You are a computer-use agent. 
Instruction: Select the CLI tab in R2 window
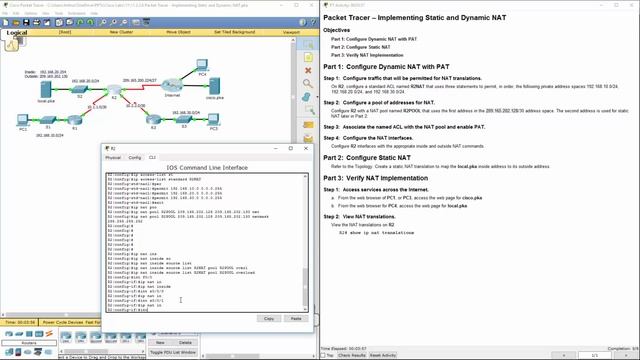(x=152, y=158)
